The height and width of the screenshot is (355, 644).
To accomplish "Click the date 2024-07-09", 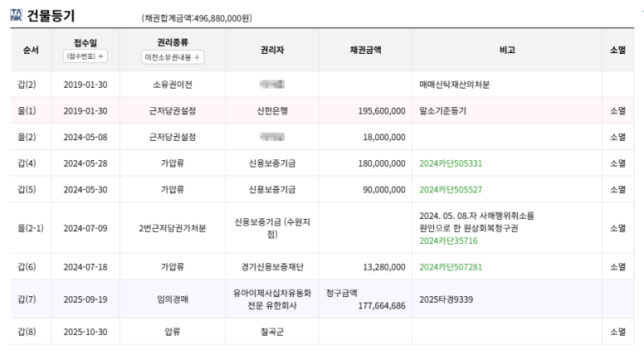I will coord(85,228).
